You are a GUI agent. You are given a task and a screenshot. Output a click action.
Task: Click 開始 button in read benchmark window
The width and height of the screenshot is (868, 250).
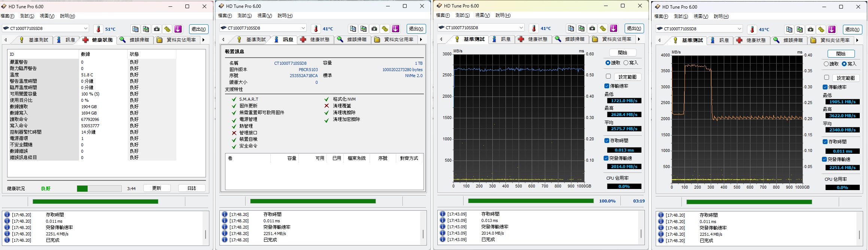623,53
